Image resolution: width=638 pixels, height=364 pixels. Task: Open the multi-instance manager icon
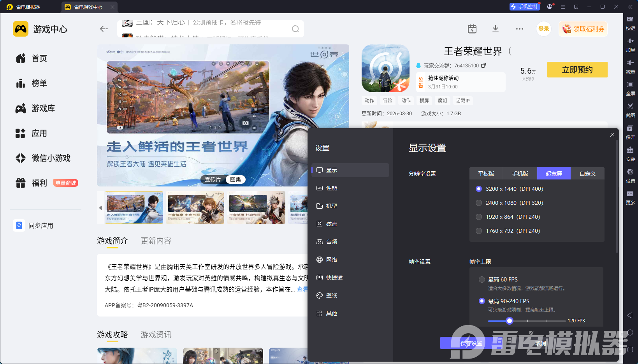pos(630,128)
